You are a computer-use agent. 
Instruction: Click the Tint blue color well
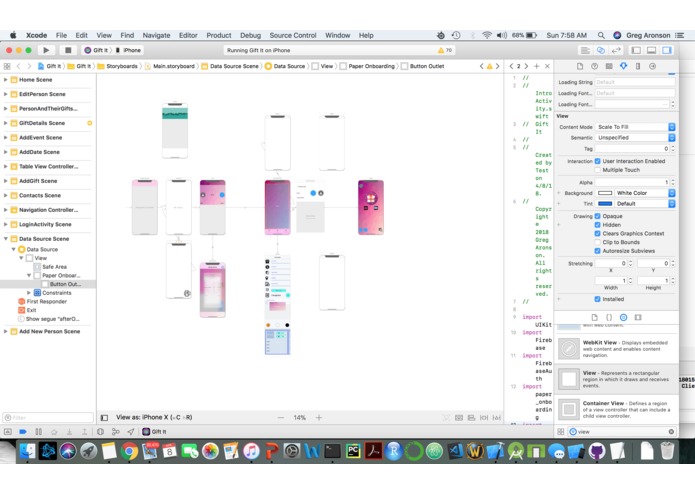click(x=605, y=204)
